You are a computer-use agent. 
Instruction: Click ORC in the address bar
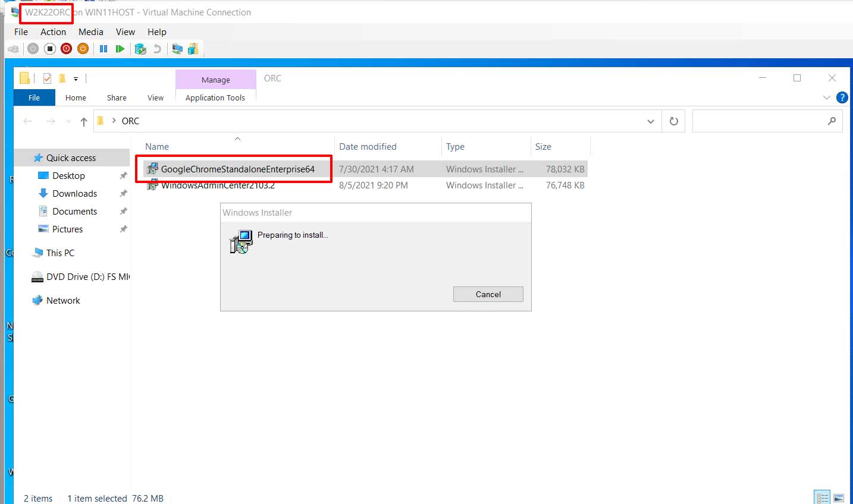click(130, 121)
